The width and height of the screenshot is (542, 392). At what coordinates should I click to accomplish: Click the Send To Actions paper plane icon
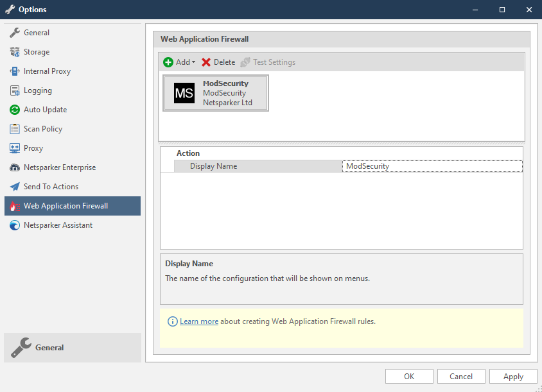[13, 186]
